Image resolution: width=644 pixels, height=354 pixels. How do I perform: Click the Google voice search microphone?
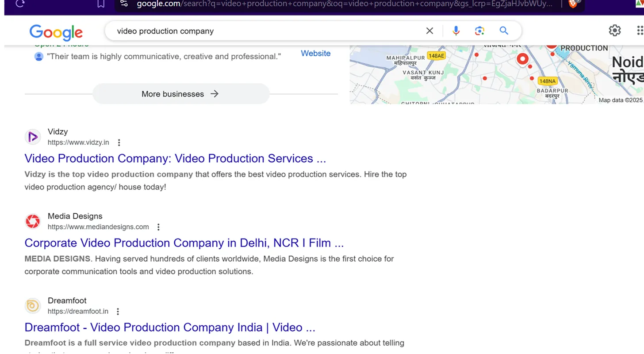pos(456,31)
